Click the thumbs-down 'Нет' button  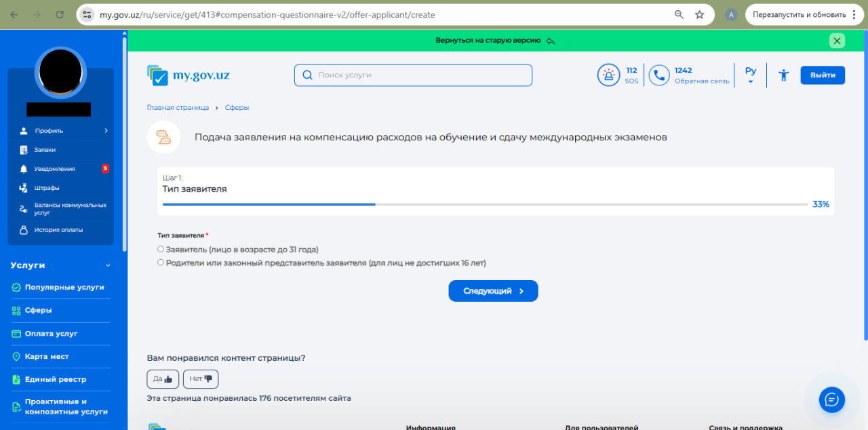(x=201, y=379)
